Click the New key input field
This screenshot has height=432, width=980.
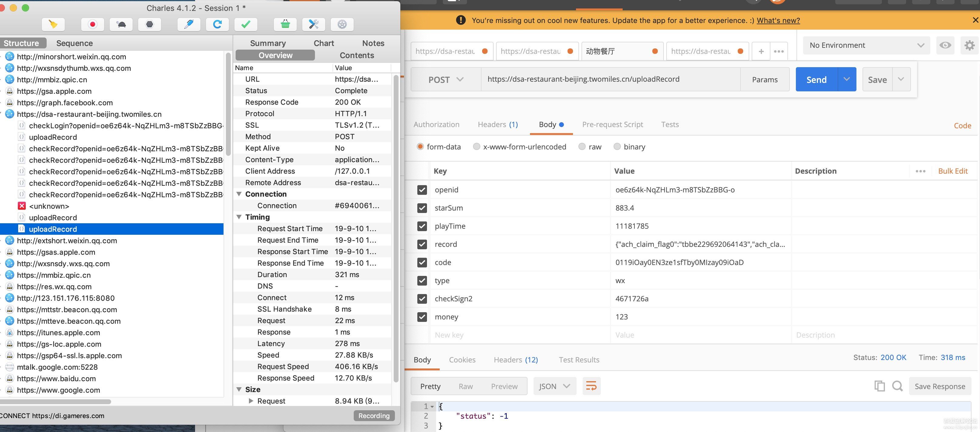tap(520, 335)
